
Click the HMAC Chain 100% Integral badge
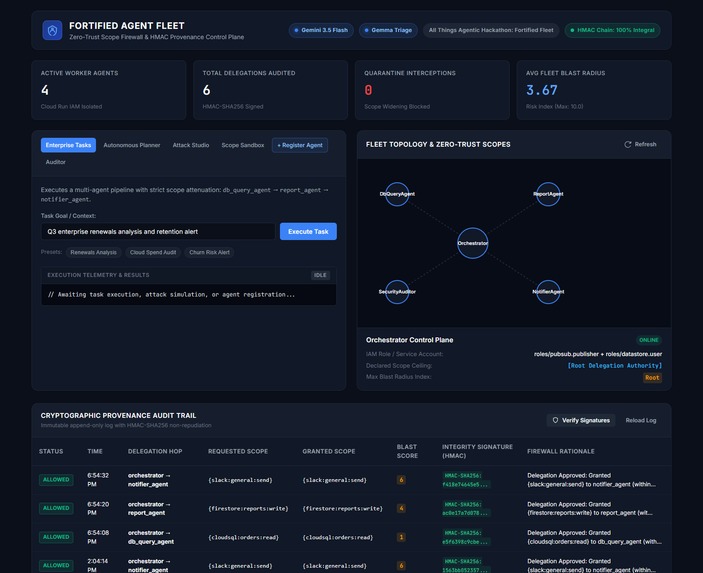(x=612, y=30)
